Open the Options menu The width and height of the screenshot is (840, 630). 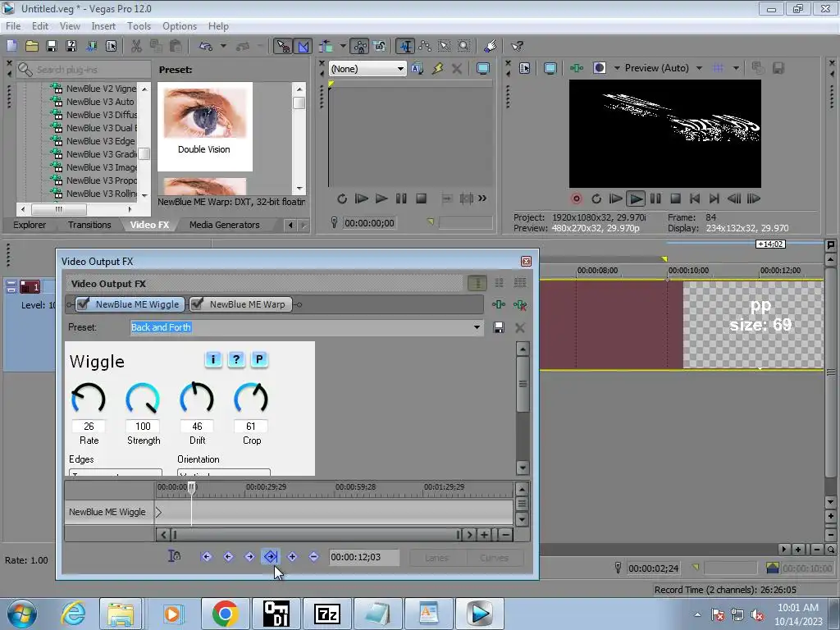coord(180,26)
